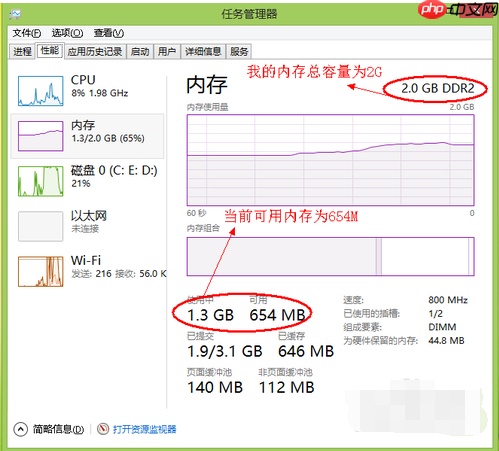499x451 pixels.
Task: Click the 内存 usage graph thumbnail
Action: click(x=41, y=136)
